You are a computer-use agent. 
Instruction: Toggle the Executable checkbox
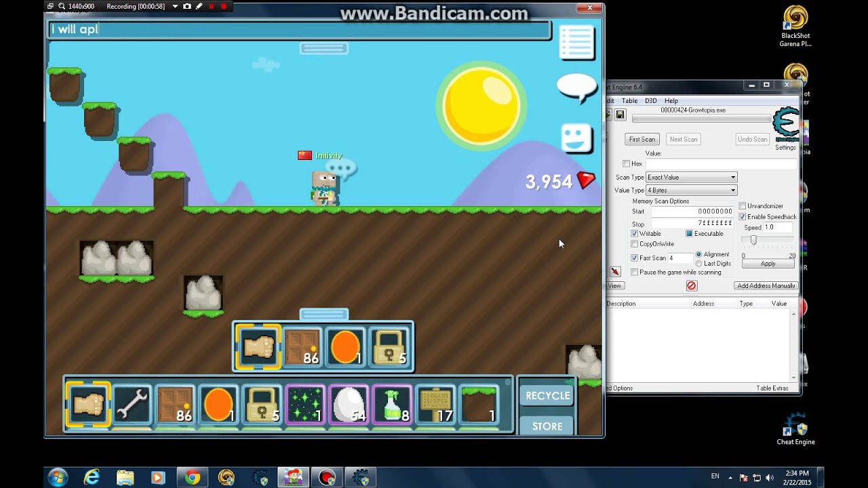689,234
